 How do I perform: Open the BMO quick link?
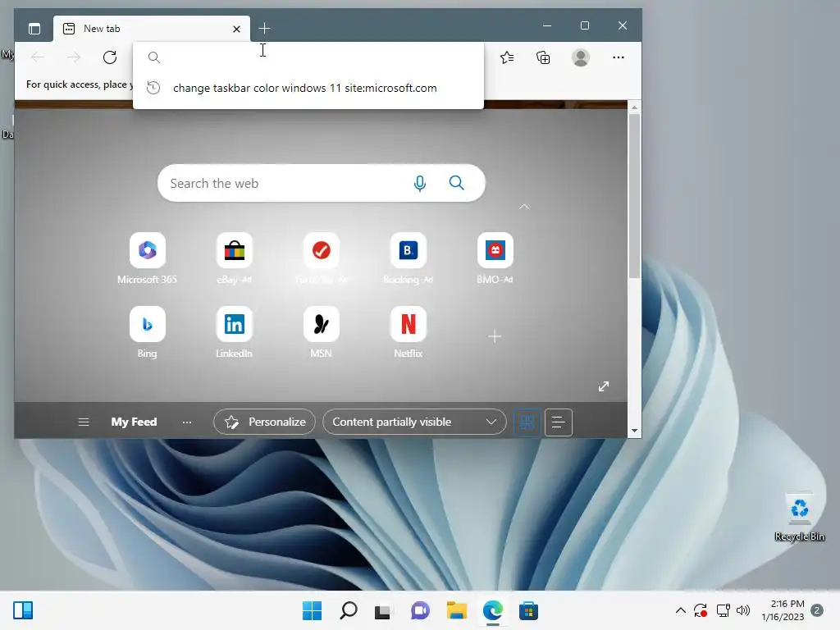click(495, 258)
